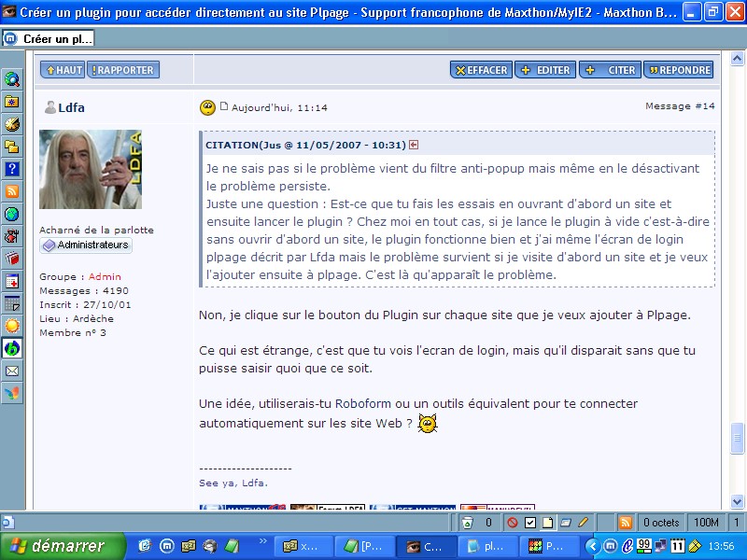The height and width of the screenshot is (560, 747).
Task: Click the network computers tray icon
Action: (x=661, y=546)
